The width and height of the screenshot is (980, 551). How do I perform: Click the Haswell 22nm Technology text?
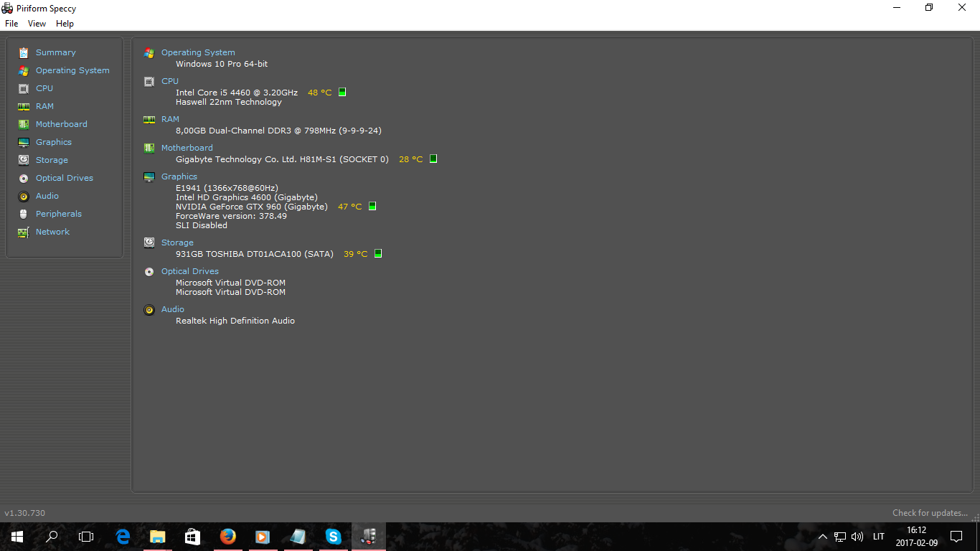229,102
